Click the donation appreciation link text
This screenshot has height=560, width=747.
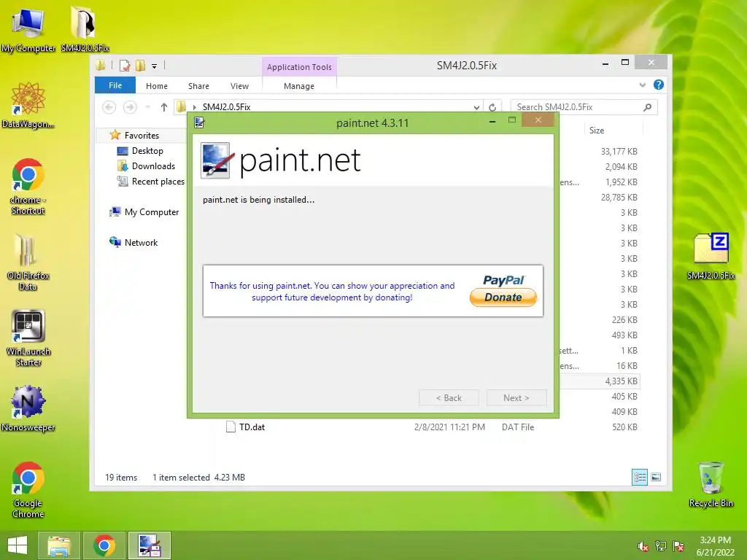(x=332, y=292)
